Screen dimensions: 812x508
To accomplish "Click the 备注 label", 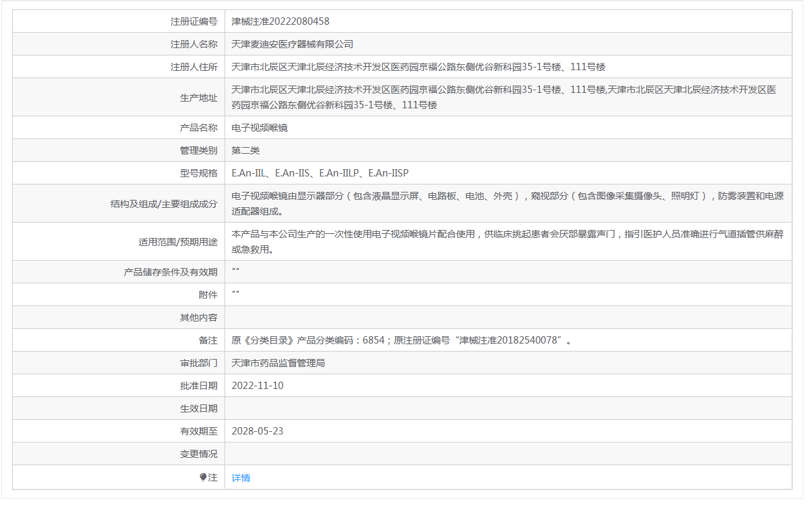I will (x=208, y=340).
